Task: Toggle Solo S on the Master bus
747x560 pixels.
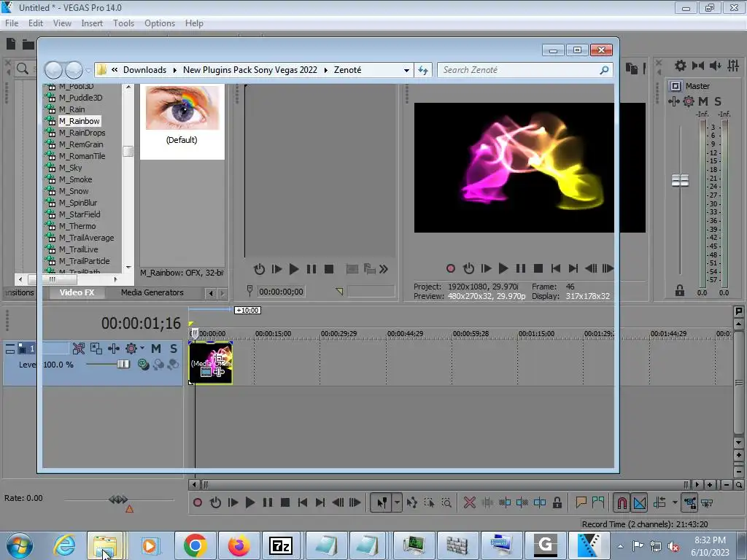Action: pyautogui.click(x=718, y=101)
